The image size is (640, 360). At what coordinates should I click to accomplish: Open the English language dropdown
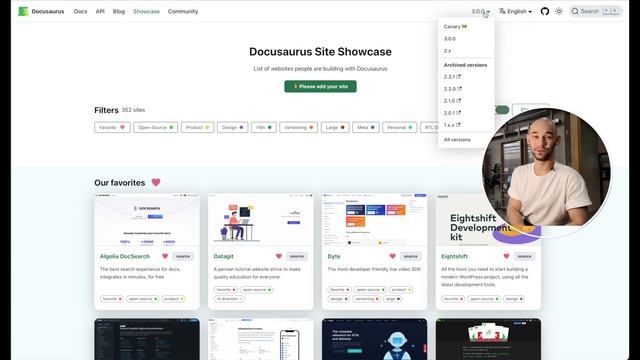tap(516, 11)
